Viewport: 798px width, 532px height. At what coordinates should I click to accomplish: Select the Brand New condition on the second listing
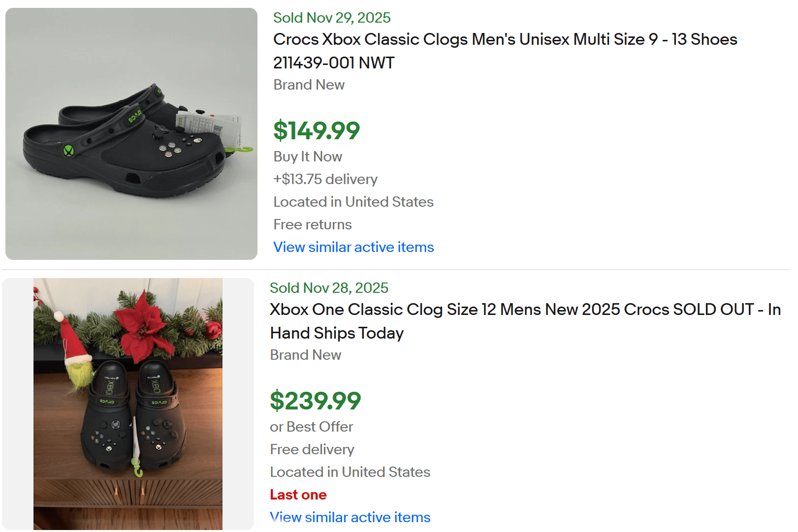pos(305,355)
